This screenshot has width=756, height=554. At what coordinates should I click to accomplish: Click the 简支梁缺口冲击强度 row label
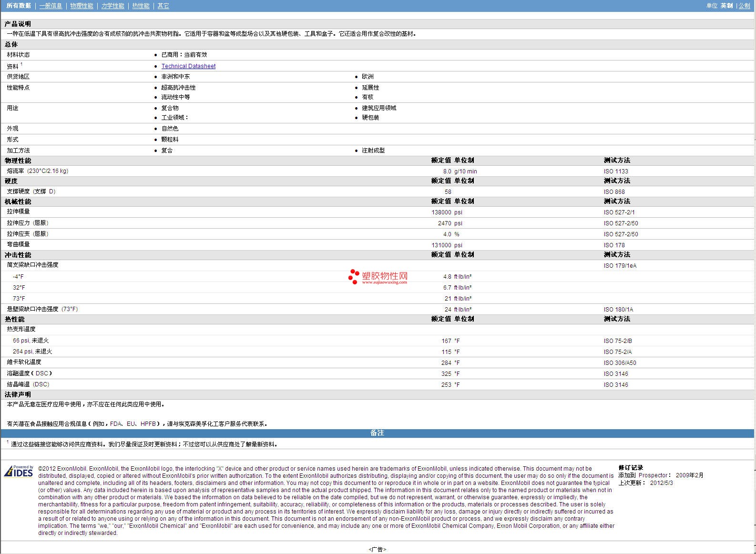(x=32, y=265)
